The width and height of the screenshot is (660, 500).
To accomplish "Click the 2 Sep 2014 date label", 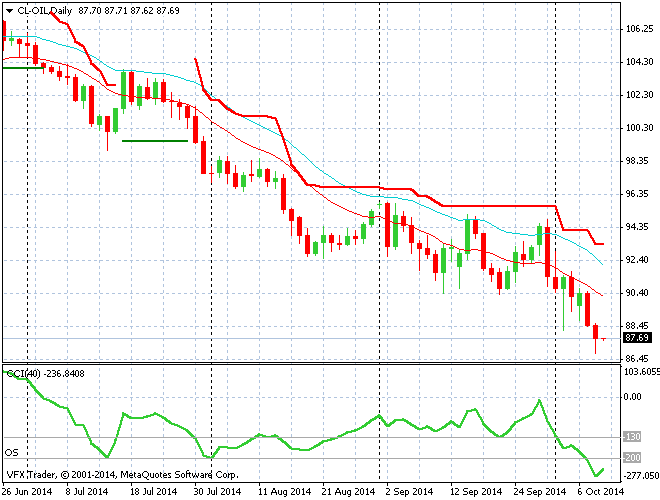I will click(409, 492).
